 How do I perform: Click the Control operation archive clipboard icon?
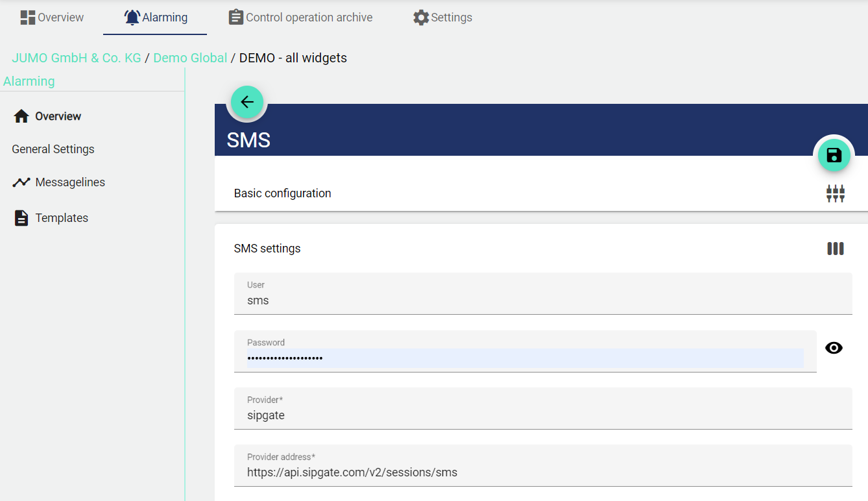236,18
